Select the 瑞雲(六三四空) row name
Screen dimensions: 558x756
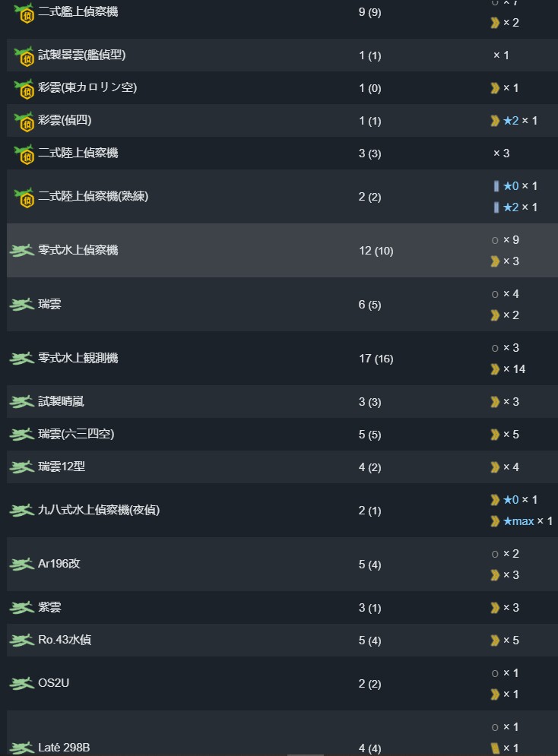pos(76,434)
